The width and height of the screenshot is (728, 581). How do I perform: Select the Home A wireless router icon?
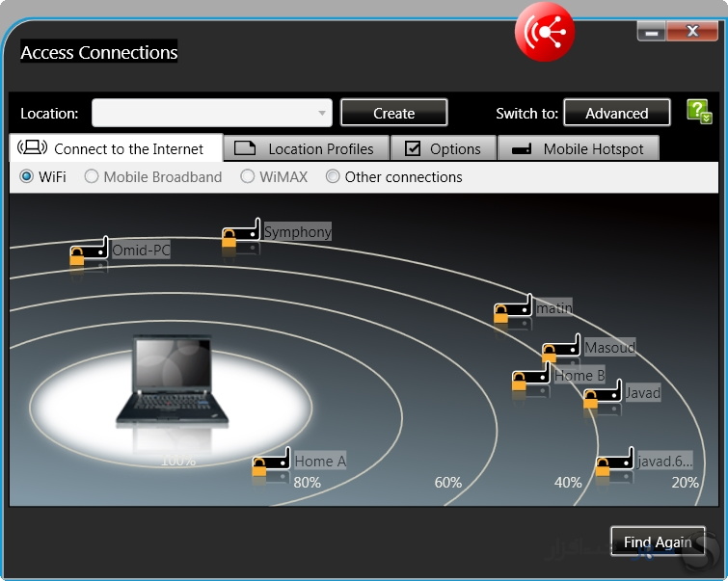(x=272, y=462)
